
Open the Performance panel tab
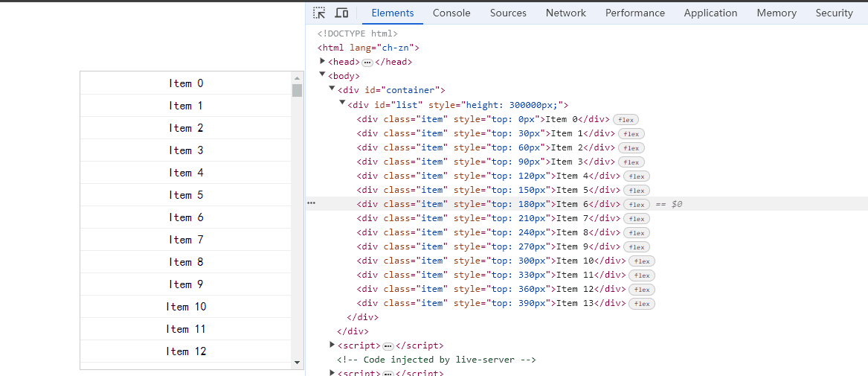click(x=635, y=13)
